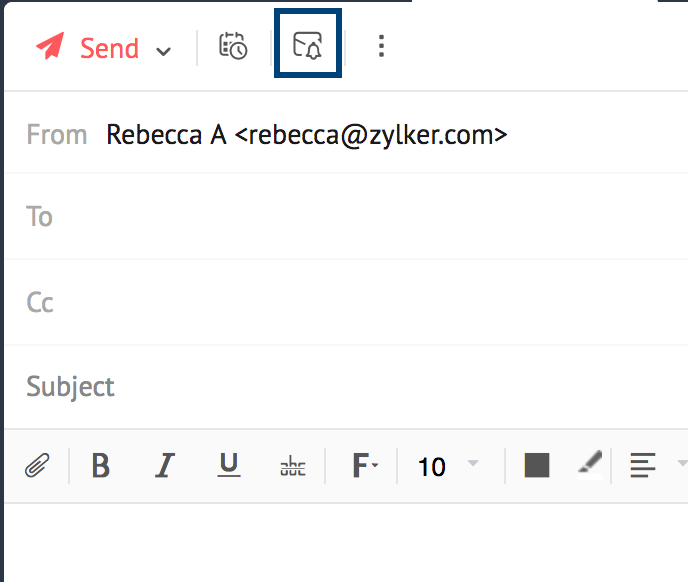Open the font family dropdown
Screen dimensions: 688x582
pos(365,466)
